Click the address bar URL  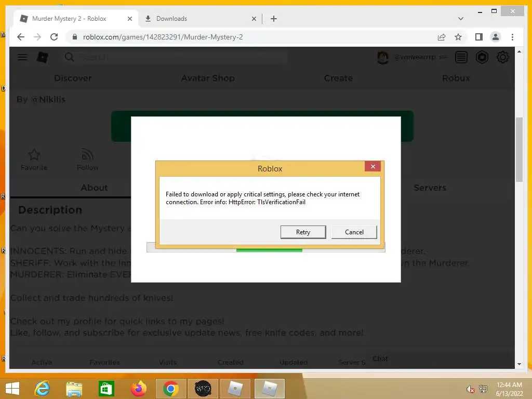click(163, 37)
